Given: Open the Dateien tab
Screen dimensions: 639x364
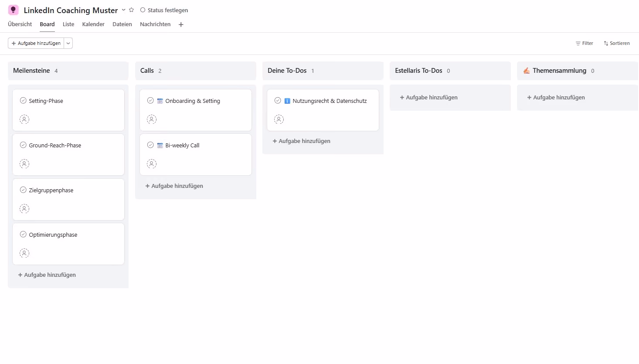Looking at the screenshot, I should pos(122,24).
